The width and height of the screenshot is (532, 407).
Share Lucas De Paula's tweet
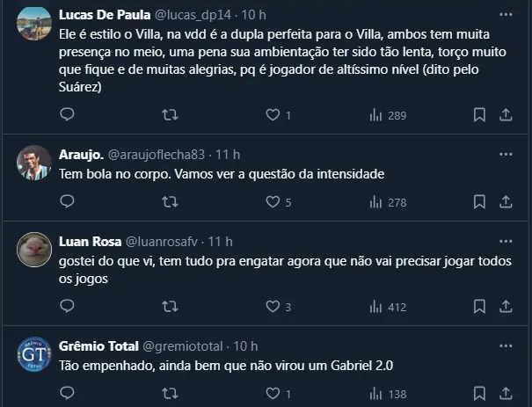[x=506, y=115]
